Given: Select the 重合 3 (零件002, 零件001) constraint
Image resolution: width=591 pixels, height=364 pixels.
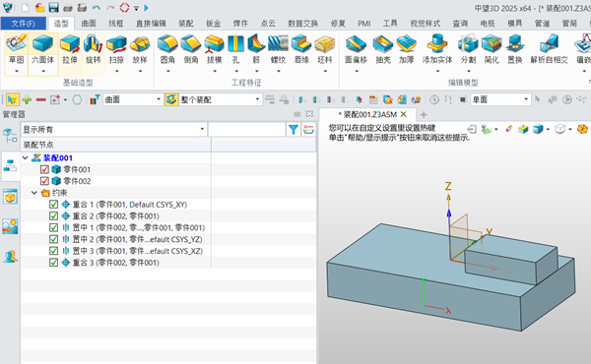Looking at the screenshot, I should (x=115, y=263).
